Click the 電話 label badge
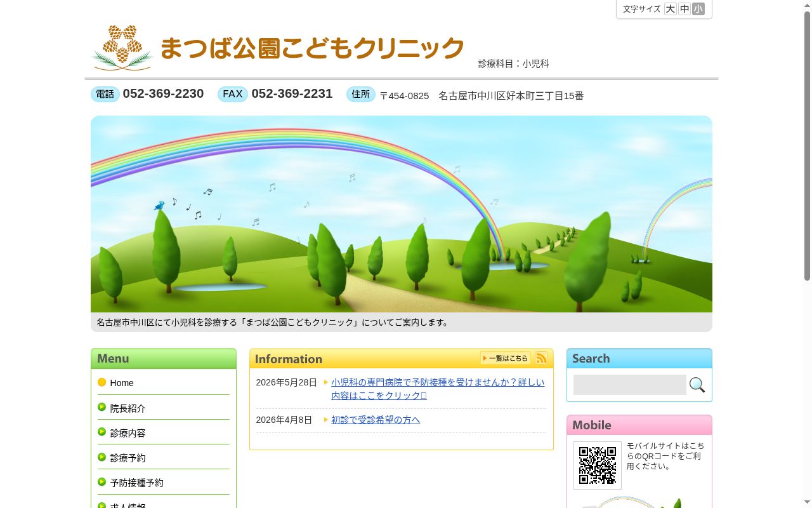The width and height of the screenshot is (812, 508). 105,95
